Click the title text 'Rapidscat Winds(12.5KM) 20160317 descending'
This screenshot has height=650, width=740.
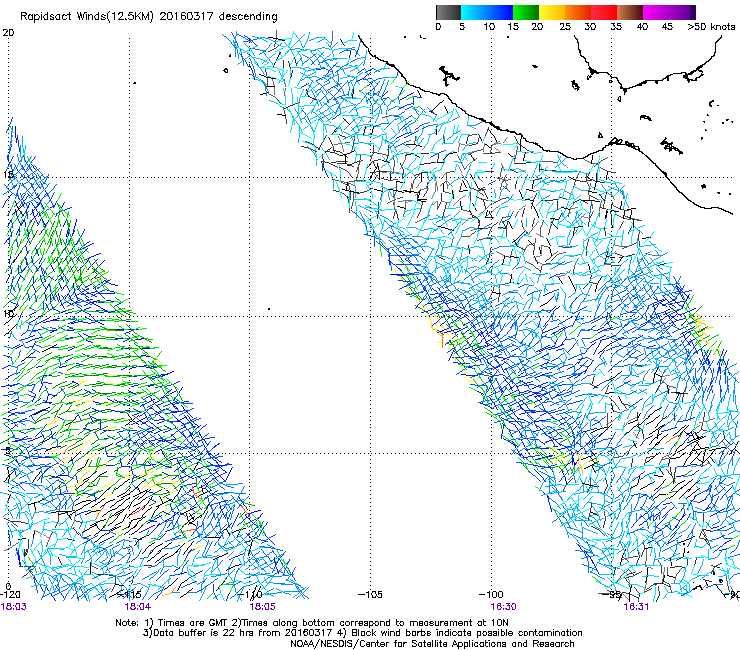[149, 17]
